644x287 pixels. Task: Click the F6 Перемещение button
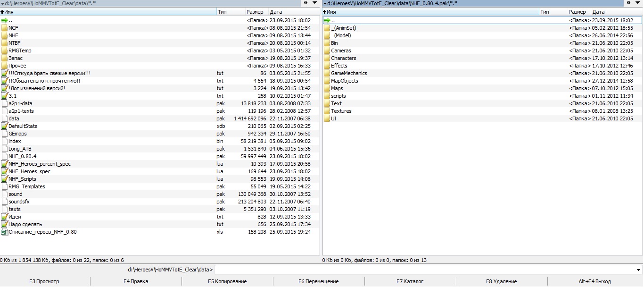(319, 281)
